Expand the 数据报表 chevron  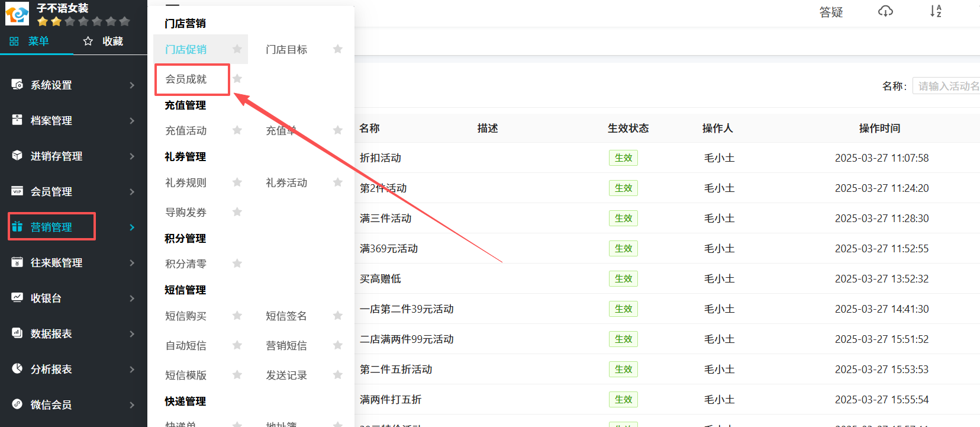pyautogui.click(x=132, y=334)
